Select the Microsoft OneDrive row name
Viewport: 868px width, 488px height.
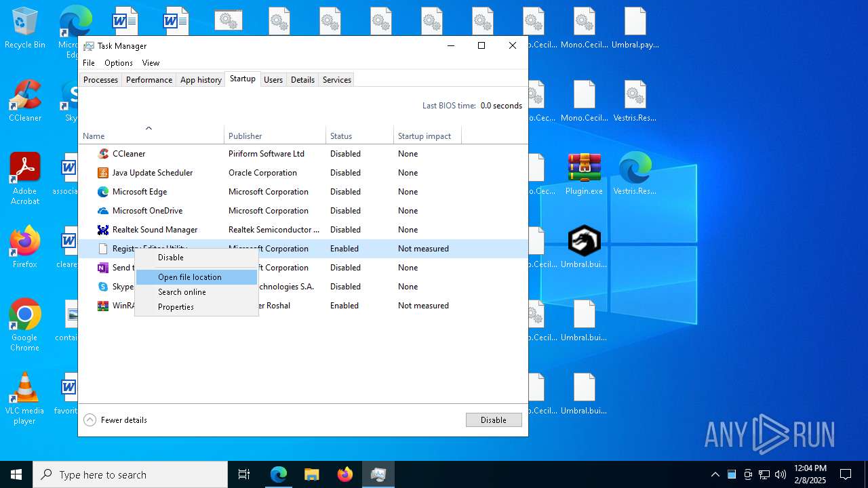tap(147, 211)
